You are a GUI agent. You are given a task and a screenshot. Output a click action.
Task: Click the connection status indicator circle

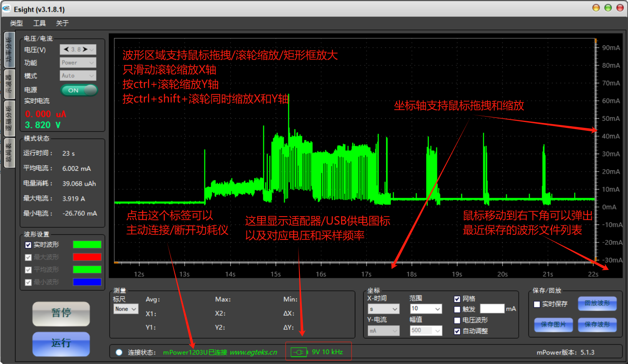click(119, 352)
